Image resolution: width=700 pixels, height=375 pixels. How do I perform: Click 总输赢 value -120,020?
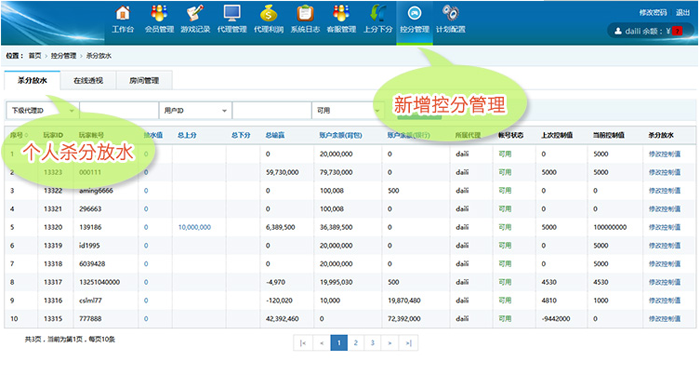click(279, 300)
